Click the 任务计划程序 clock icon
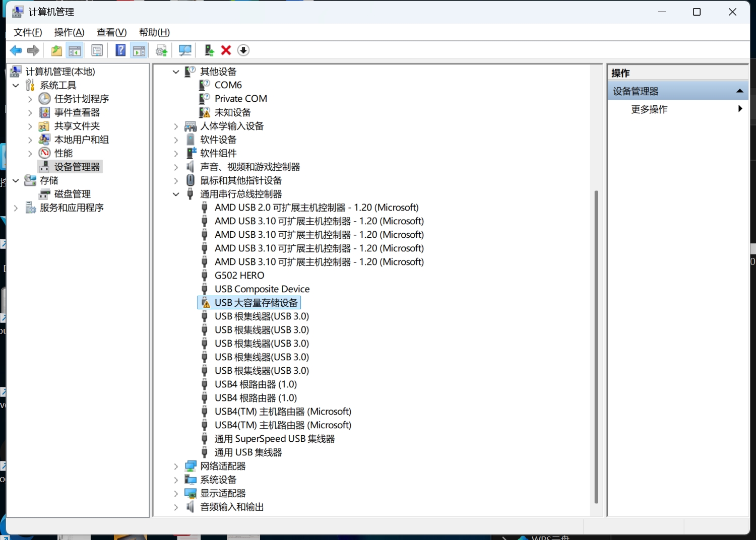 pyautogui.click(x=45, y=99)
